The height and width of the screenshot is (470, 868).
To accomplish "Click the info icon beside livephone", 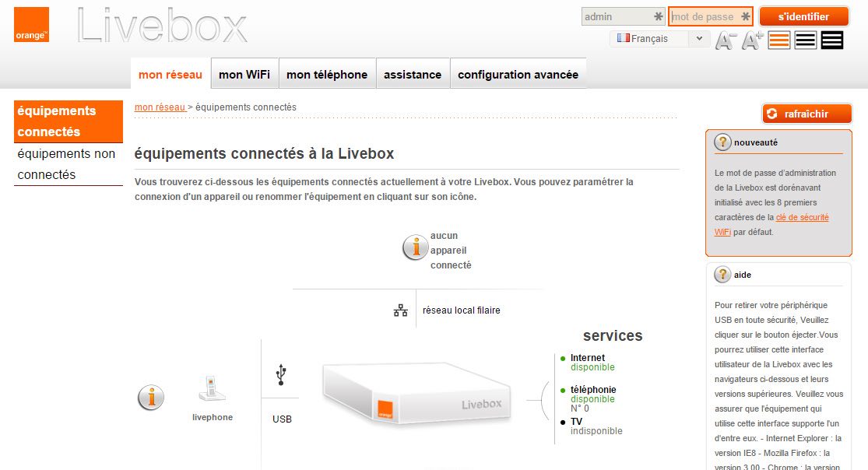I will (151, 398).
